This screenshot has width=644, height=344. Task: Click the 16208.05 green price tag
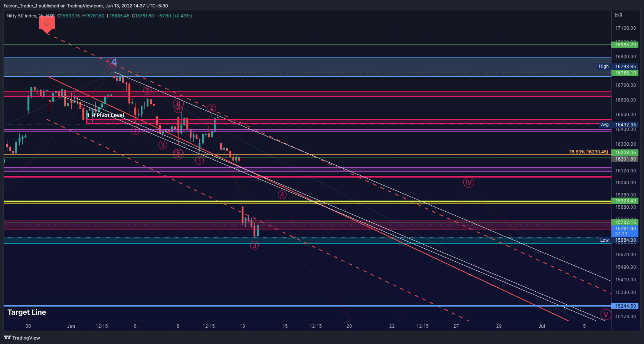pos(625,152)
